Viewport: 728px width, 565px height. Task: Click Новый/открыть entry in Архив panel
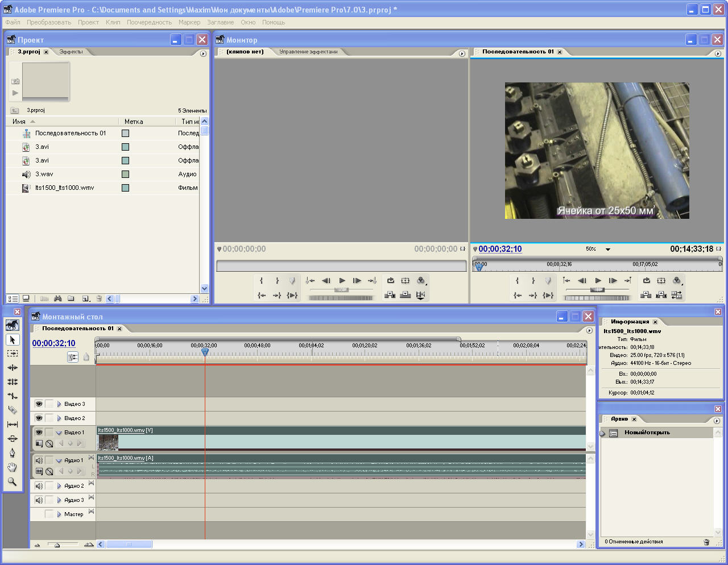click(x=647, y=433)
